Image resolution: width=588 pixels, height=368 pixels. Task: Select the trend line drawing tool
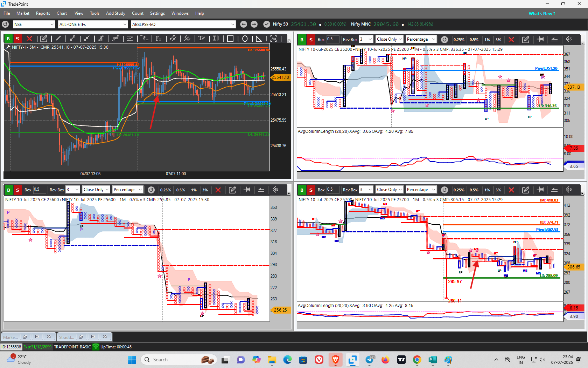58,39
